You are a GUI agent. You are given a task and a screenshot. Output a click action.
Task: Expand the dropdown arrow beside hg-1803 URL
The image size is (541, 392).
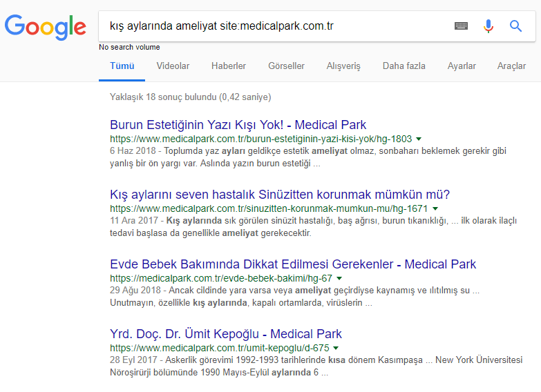419,139
